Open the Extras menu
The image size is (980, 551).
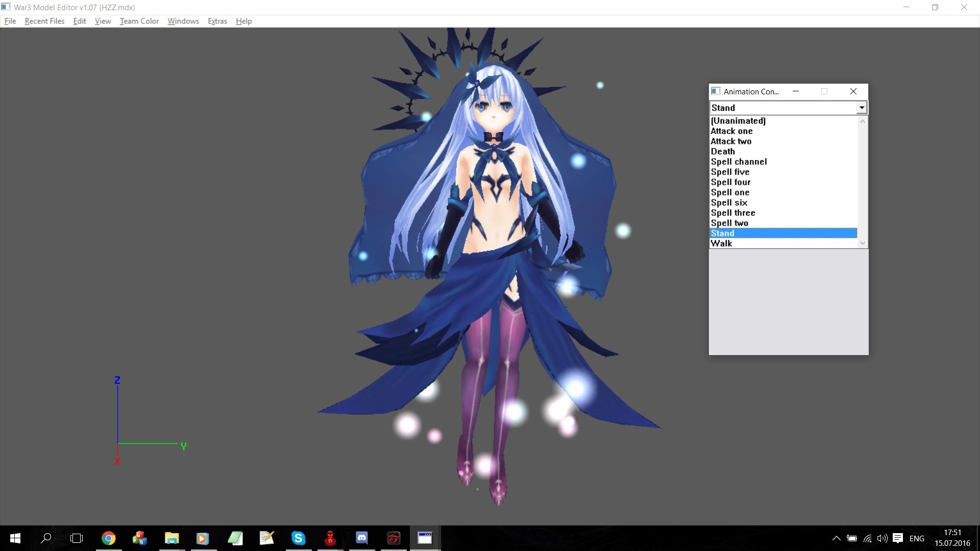pos(217,21)
